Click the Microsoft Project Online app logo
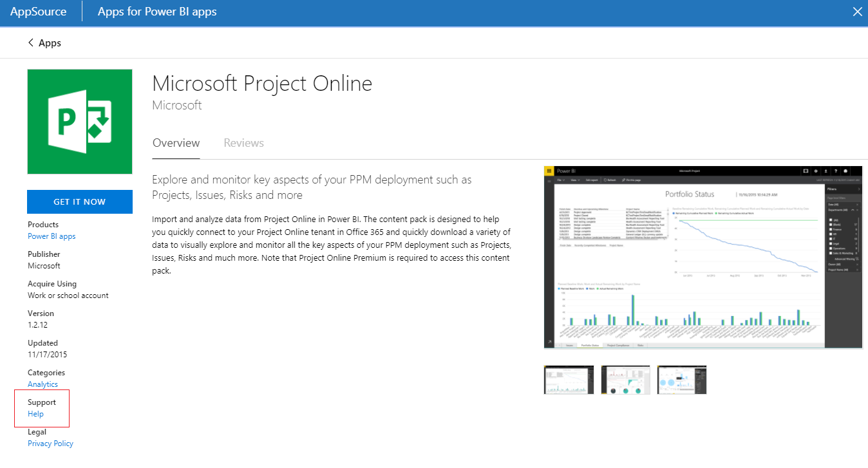This screenshot has width=868, height=468. click(80, 122)
